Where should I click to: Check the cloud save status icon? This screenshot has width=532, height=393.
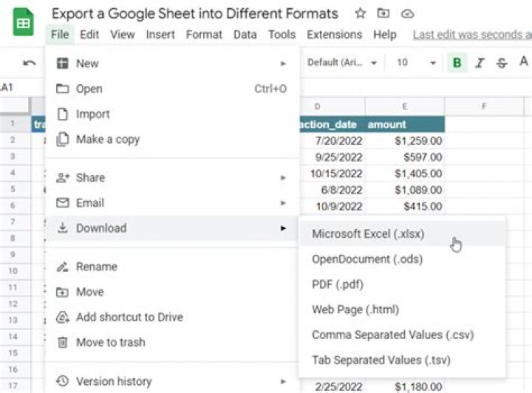[x=407, y=14]
